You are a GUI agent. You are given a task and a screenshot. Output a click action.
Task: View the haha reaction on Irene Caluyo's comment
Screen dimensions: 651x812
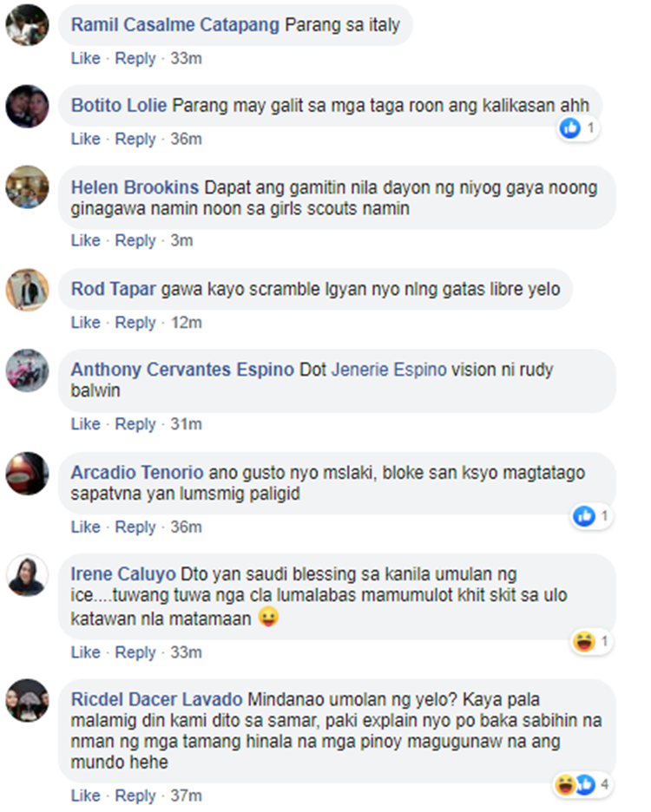(583, 642)
